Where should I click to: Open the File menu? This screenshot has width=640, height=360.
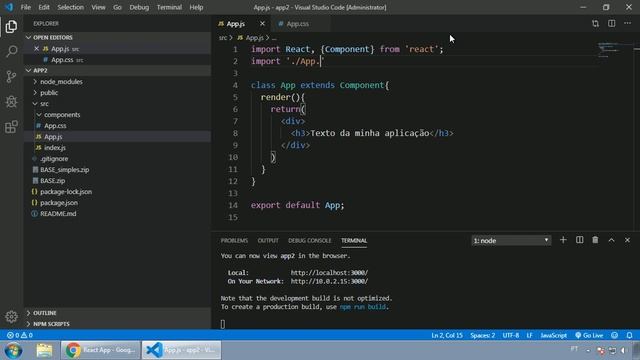[x=26, y=7]
